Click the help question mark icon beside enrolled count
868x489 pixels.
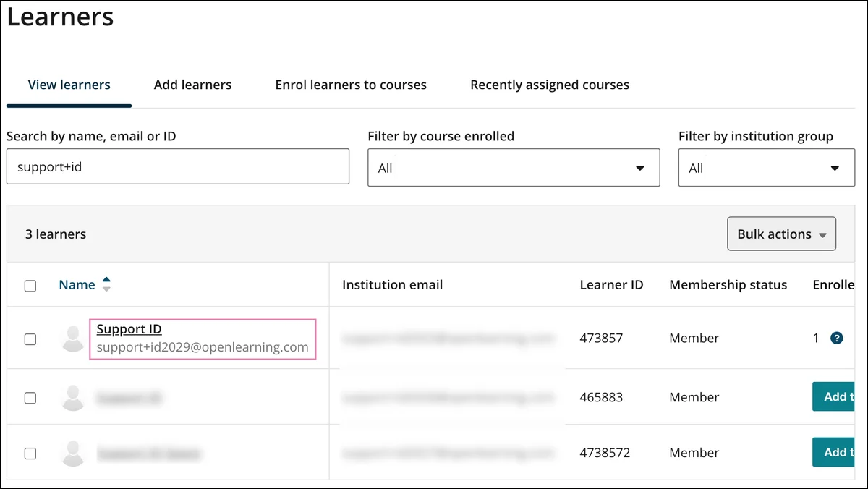837,338
